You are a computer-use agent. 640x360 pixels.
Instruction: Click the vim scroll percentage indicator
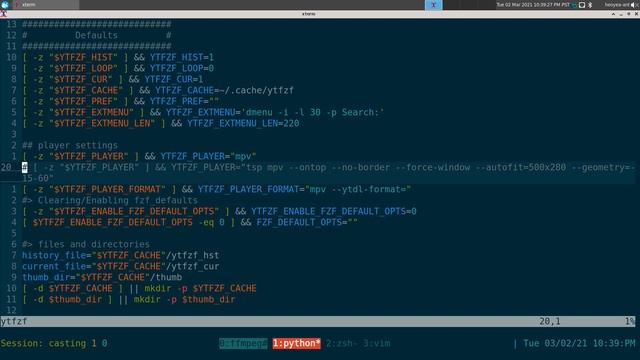coord(630,322)
